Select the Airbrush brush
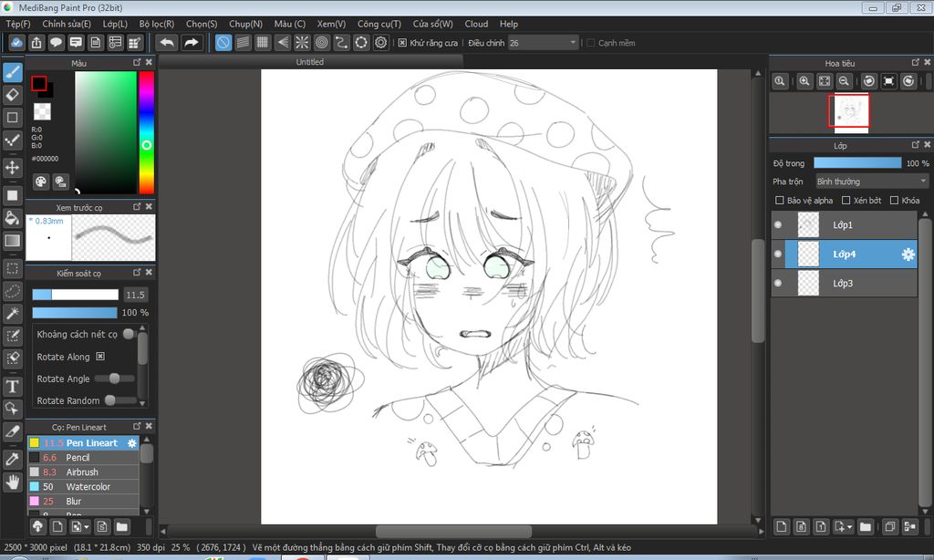This screenshot has height=560, width=934. 83,472
